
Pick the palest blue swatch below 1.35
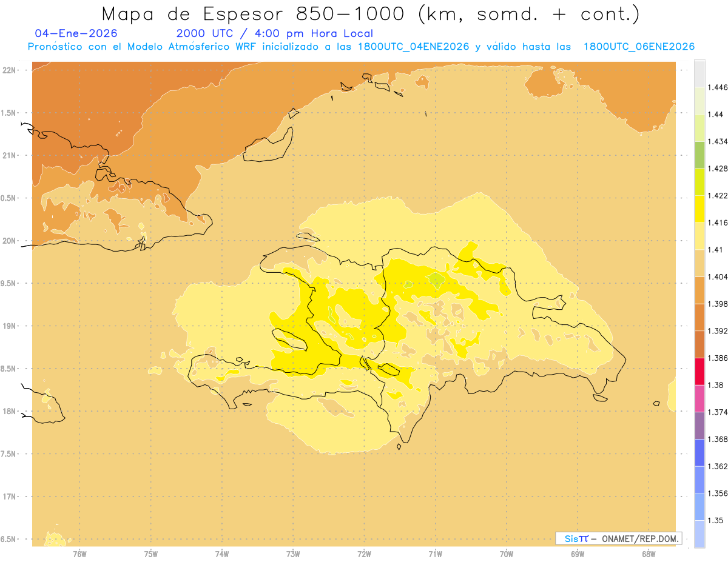click(699, 534)
